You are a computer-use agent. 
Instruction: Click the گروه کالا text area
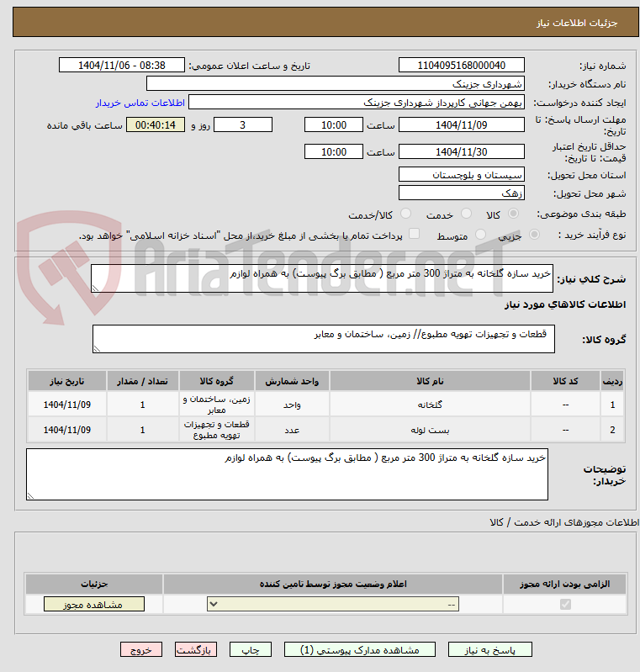point(324,339)
